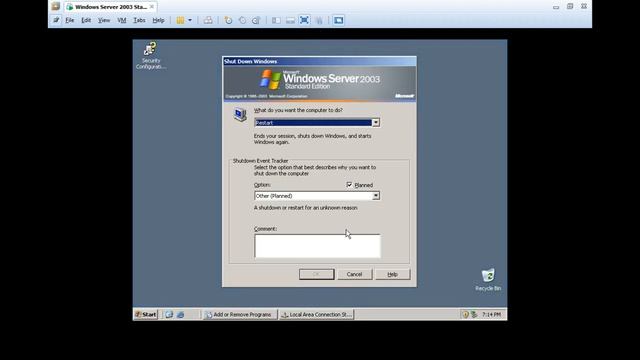Click the Unity mode toolbar icon
Image resolution: width=640 pixels, height=360 pixels.
[x=319, y=20]
